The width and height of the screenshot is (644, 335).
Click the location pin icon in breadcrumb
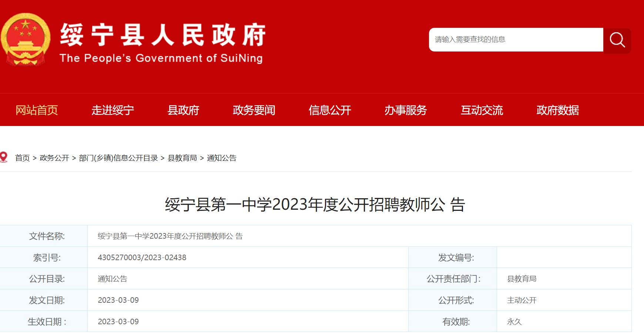(4, 157)
